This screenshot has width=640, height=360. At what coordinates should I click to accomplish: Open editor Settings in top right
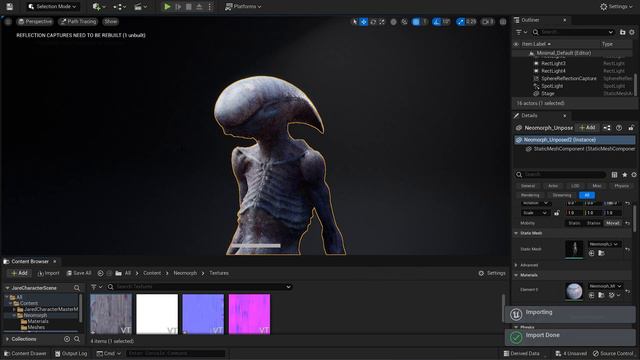tap(616, 7)
